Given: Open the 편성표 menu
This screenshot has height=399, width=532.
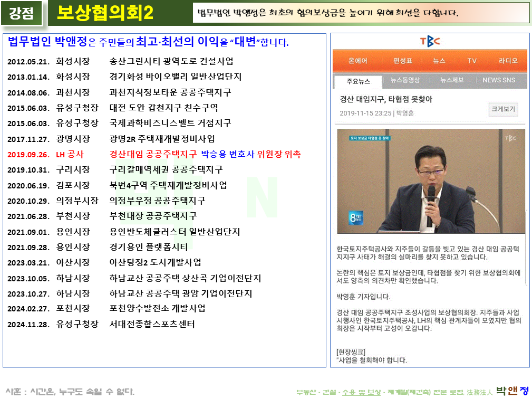Looking at the screenshot, I should tap(403, 61).
